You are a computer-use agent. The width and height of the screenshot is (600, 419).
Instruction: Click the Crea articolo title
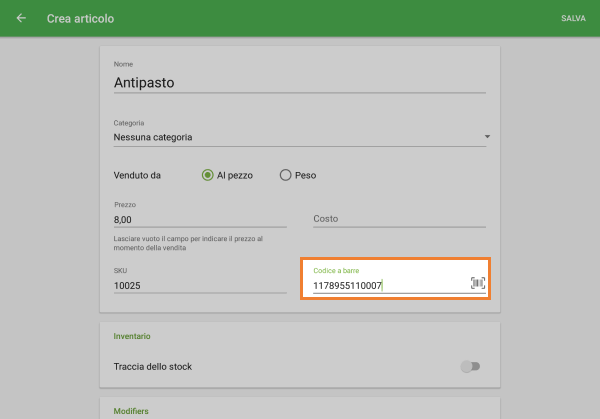(x=80, y=18)
